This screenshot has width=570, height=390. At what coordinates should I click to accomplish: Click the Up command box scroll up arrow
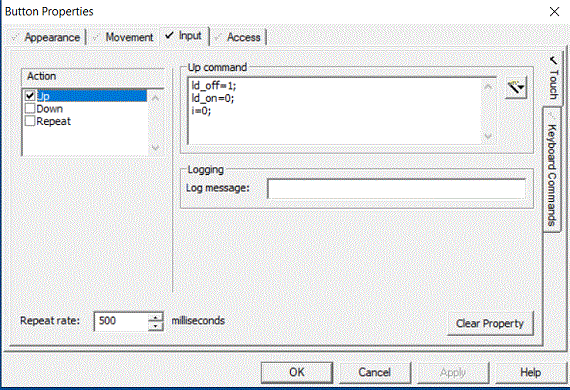point(488,86)
